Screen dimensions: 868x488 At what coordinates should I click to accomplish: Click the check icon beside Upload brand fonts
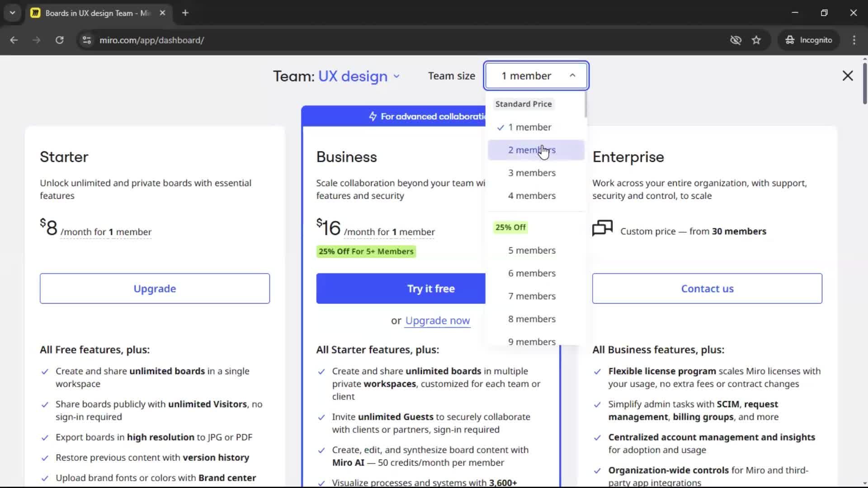(45, 479)
